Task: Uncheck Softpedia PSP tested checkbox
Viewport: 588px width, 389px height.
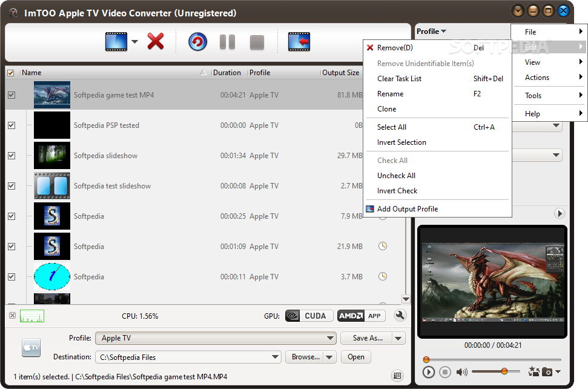Action: tap(12, 125)
